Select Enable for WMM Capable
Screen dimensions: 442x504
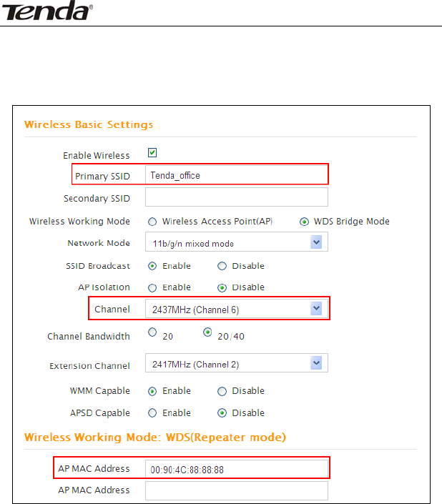tap(152, 391)
